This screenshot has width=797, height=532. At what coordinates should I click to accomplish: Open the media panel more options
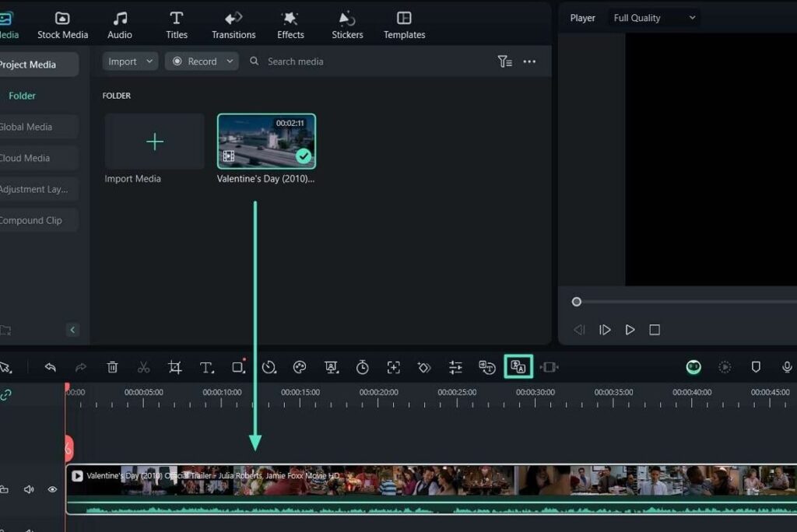[x=529, y=61]
